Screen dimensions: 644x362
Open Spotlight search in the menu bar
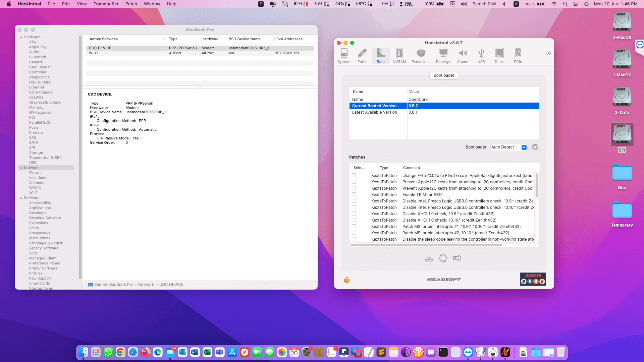[565, 4]
